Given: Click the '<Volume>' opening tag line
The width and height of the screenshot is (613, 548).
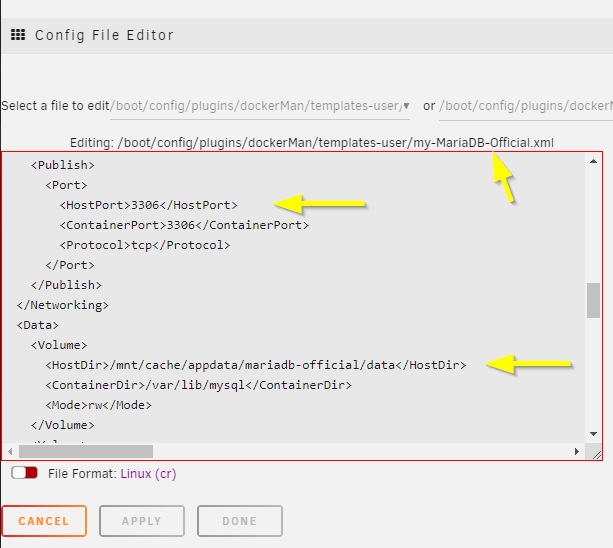Looking at the screenshot, I should click(59, 345).
